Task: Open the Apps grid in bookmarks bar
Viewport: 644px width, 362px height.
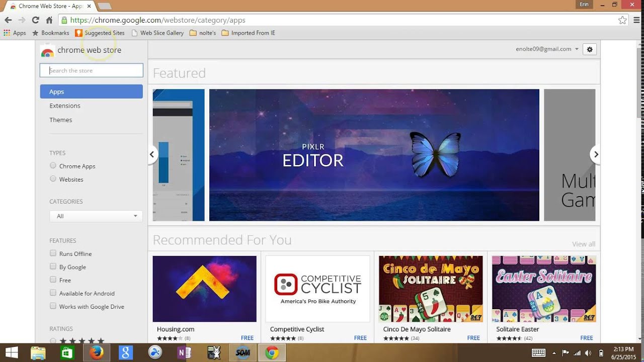Action: pyautogui.click(x=15, y=33)
